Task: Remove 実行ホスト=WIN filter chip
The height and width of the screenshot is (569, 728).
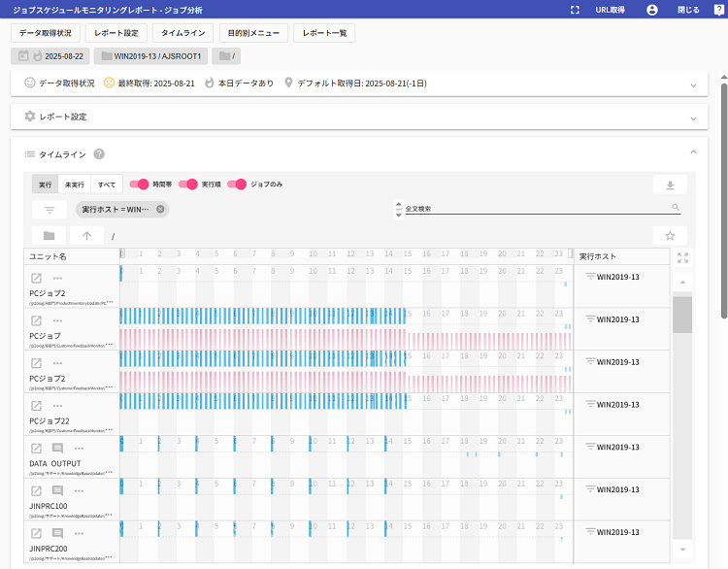Action: pyautogui.click(x=160, y=209)
